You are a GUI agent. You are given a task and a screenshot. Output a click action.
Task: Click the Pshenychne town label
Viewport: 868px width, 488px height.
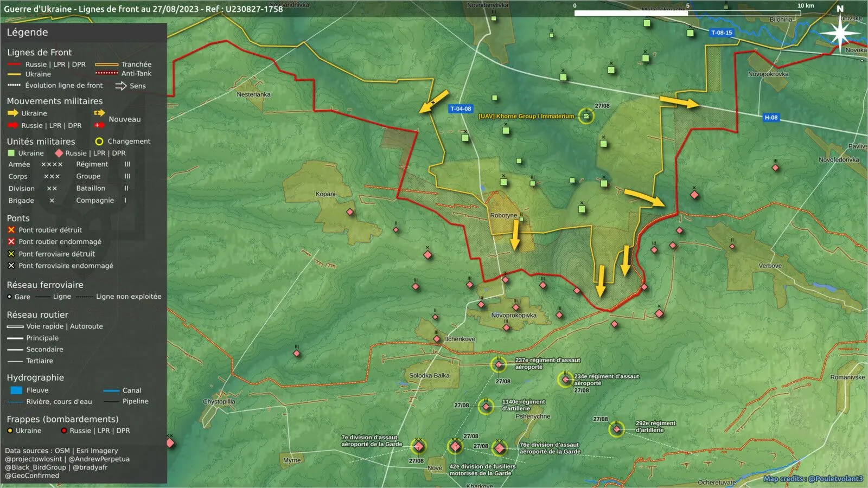click(533, 416)
